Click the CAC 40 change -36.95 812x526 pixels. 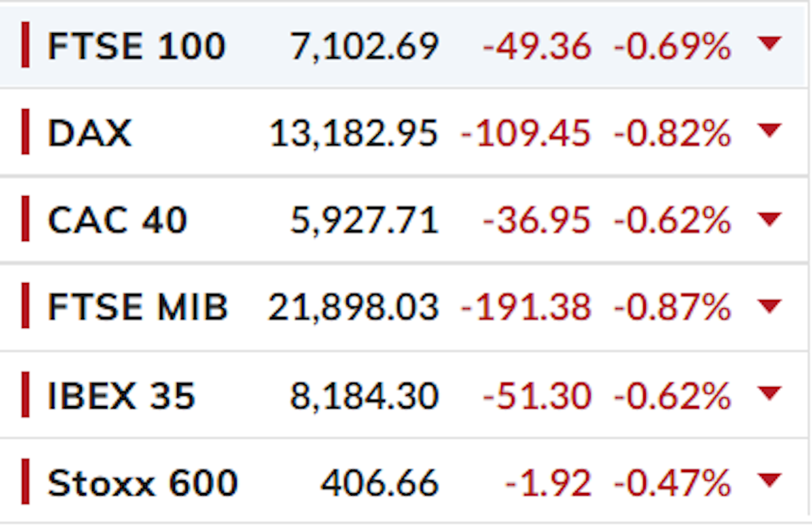pos(537,221)
